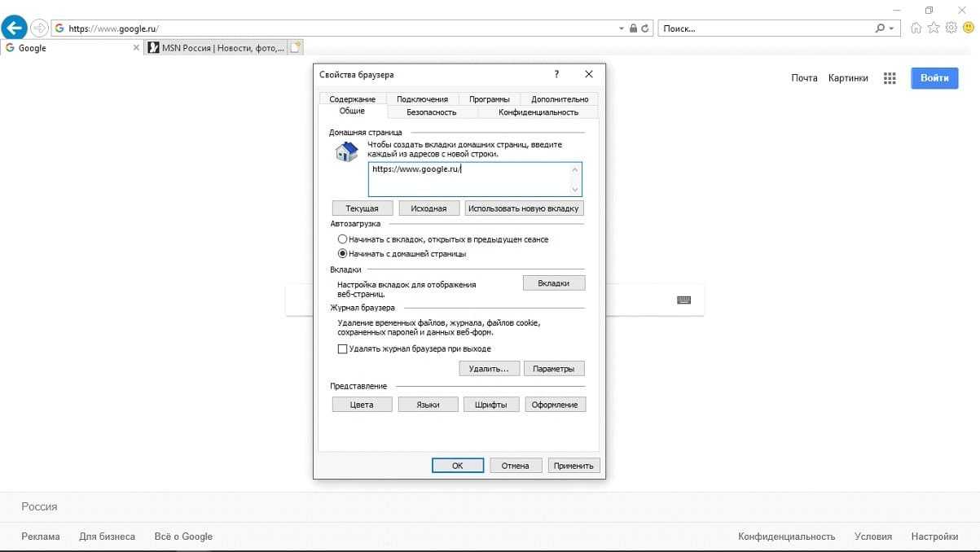The image size is (980, 552).
Task: Click the smiley feedback icon
Action: tap(968, 28)
